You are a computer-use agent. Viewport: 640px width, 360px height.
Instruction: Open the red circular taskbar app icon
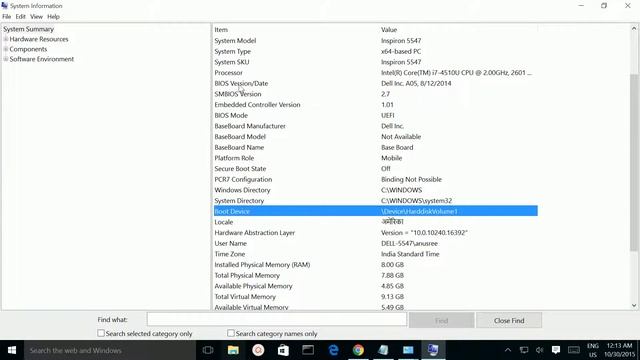[258, 350]
